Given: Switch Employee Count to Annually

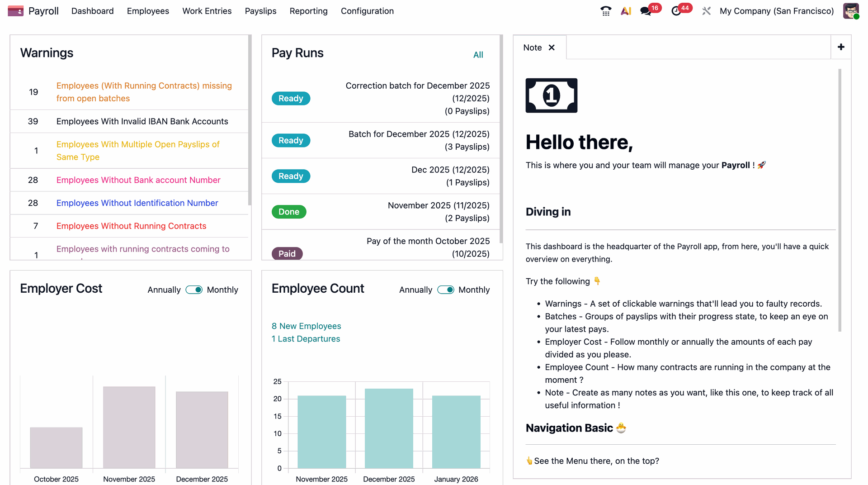Looking at the screenshot, I should (x=415, y=290).
